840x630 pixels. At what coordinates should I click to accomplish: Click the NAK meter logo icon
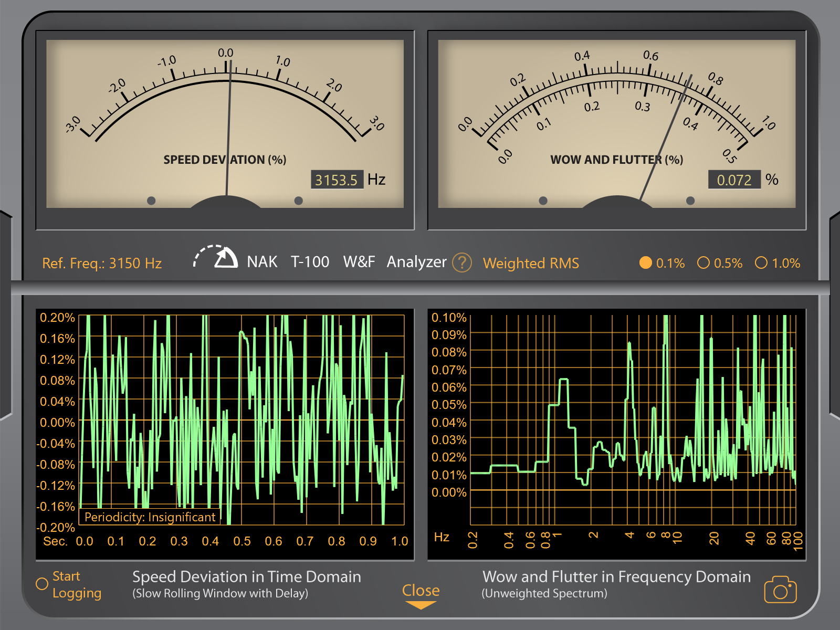click(x=216, y=257)
